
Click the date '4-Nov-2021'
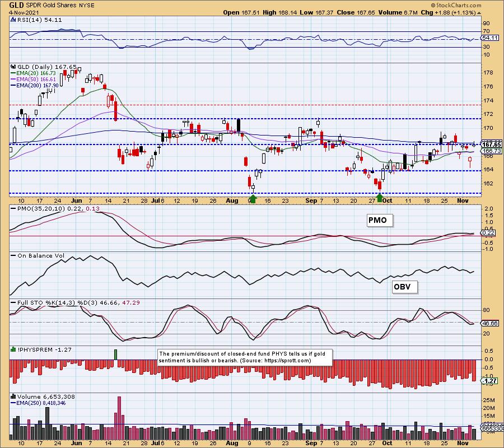24,13
